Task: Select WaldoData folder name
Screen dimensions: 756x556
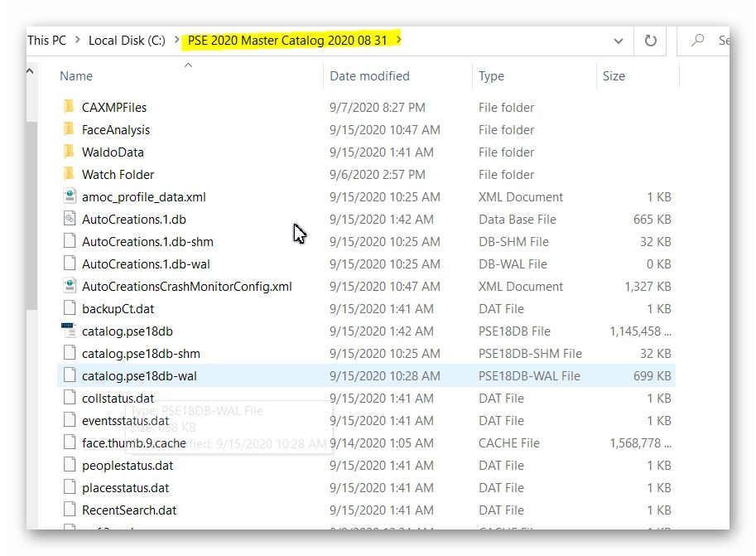Action: (x=113, y=152)
